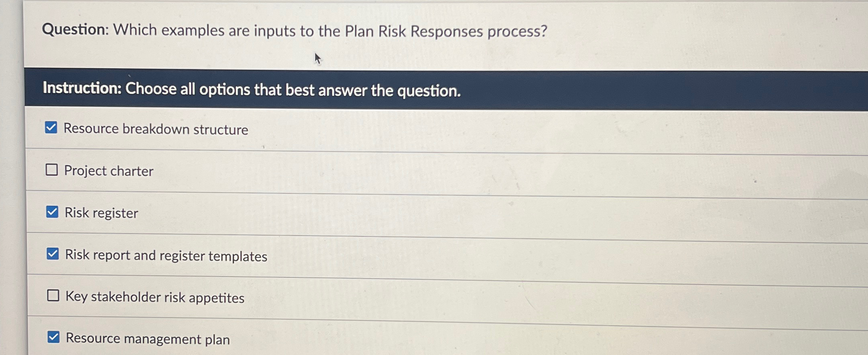Viewport: 868px width, 355px height.
Task: Deselect the checked Resource breakdown structure box
Action: click(x=52, y=127)
